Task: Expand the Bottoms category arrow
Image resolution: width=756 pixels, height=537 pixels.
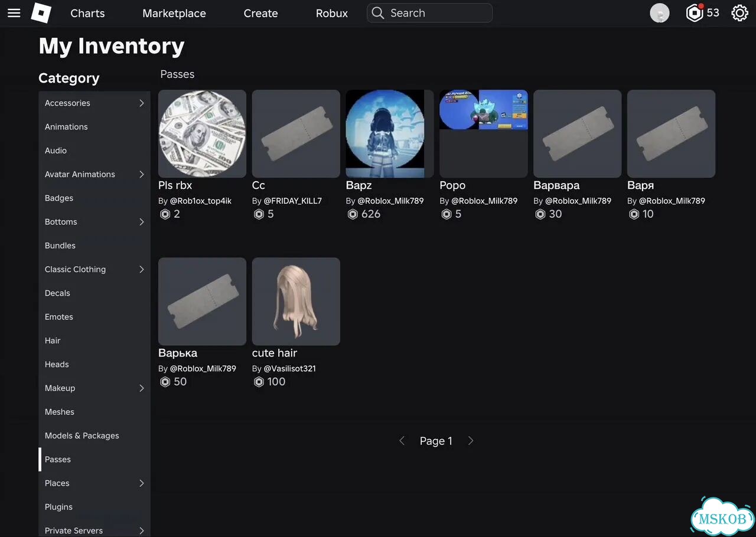Action: tap(142, 222)
